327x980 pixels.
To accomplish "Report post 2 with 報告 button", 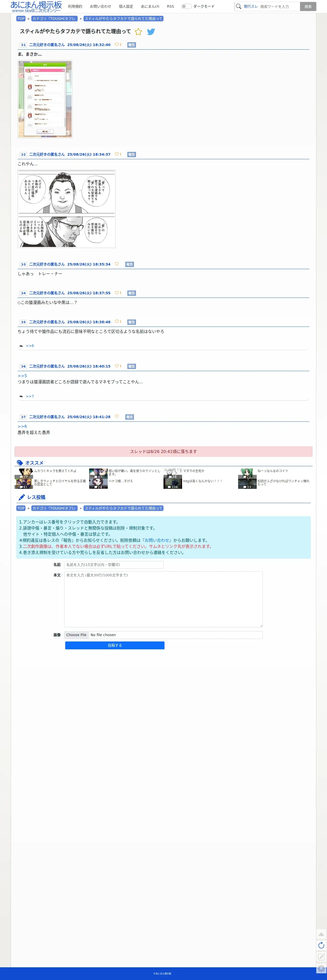I will (131, 154).
